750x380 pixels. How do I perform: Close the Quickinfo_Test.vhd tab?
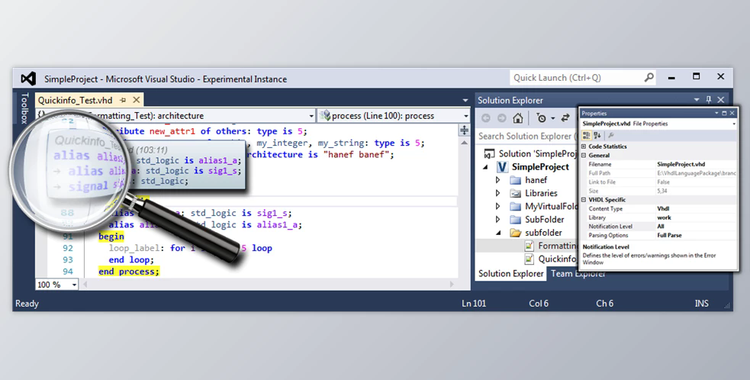click(x=136, y=100)
